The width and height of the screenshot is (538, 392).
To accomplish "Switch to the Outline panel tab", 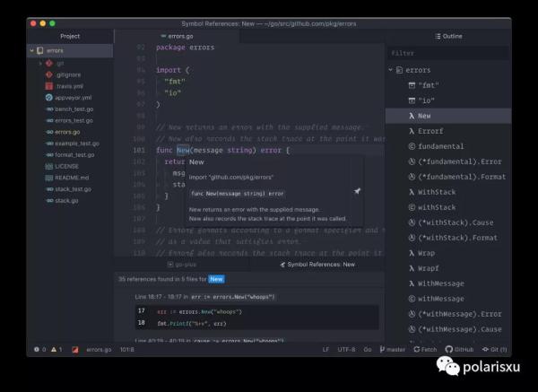I will click(448, 36).
